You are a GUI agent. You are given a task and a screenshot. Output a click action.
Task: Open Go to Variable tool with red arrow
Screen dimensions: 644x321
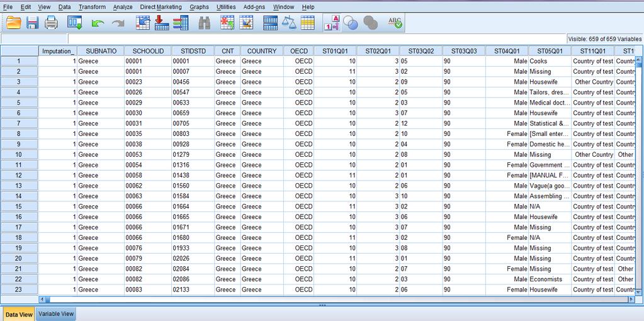click(x=162, y=23)
